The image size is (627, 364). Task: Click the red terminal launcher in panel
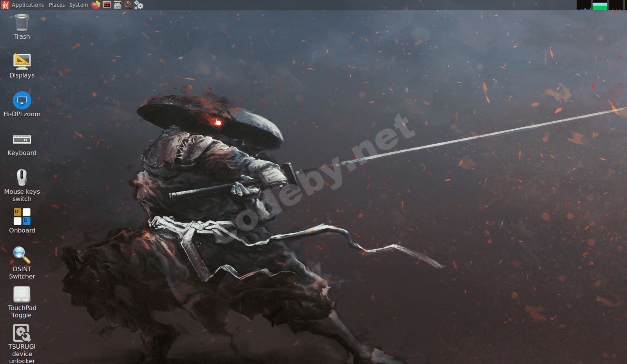coord(107,5)
